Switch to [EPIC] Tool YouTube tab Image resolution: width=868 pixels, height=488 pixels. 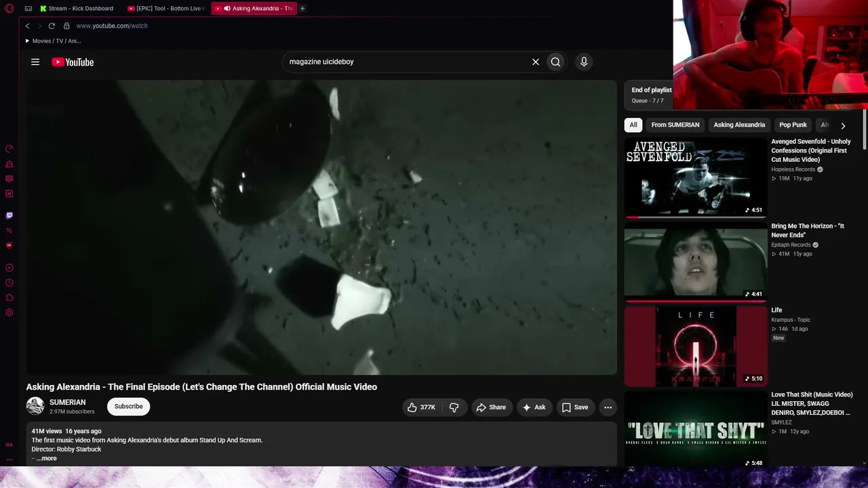(x=167, y=8)
